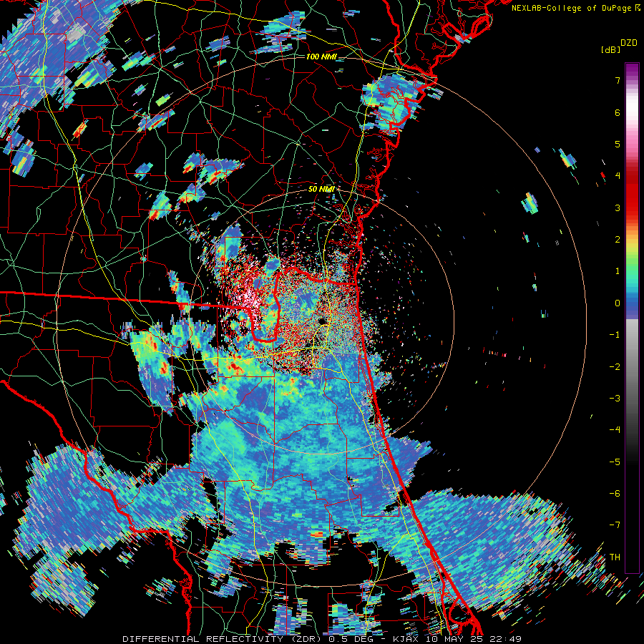Click the 6 value on color scale
Image resolution: width=644 pixels, height=644 pixels.
[618, 112]
